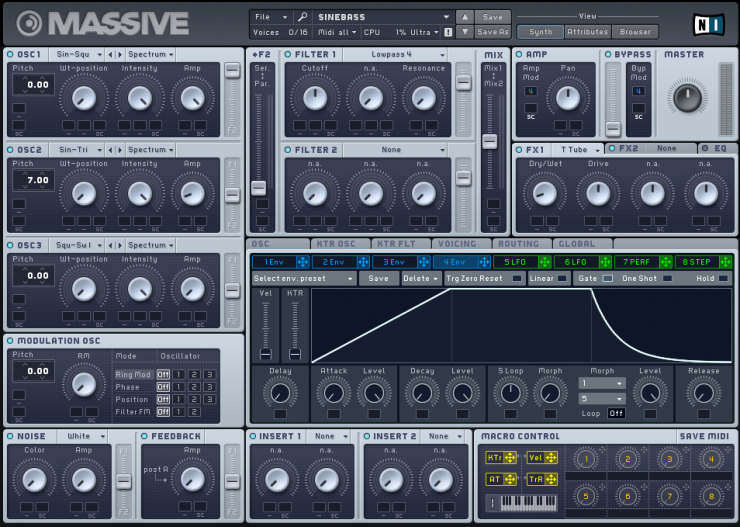740x527 pixels.
Task: Set Ring Mod oscillator to 1
Action: coord(178,375)
